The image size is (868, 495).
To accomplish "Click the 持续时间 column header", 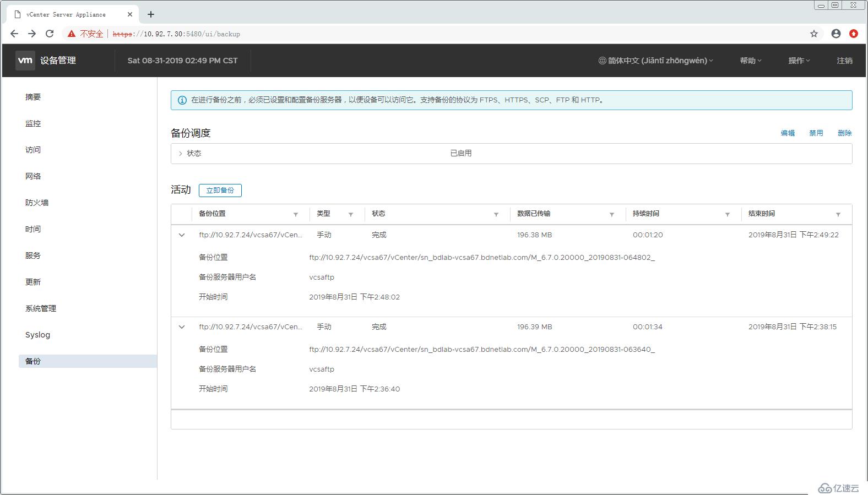I will 646,214.
